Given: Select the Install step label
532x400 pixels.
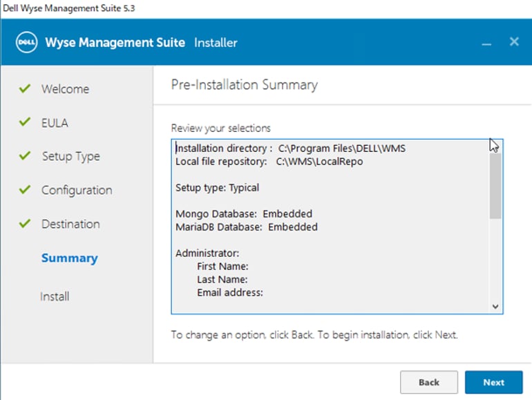Looking at the screenshot, I should 55,296.
